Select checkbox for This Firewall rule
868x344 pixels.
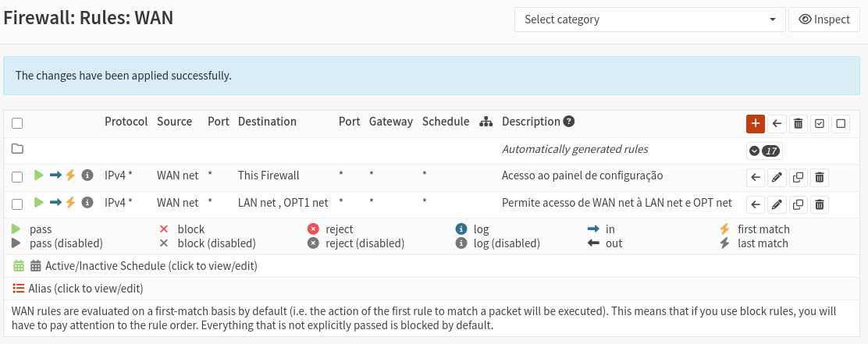coord(17,177)
